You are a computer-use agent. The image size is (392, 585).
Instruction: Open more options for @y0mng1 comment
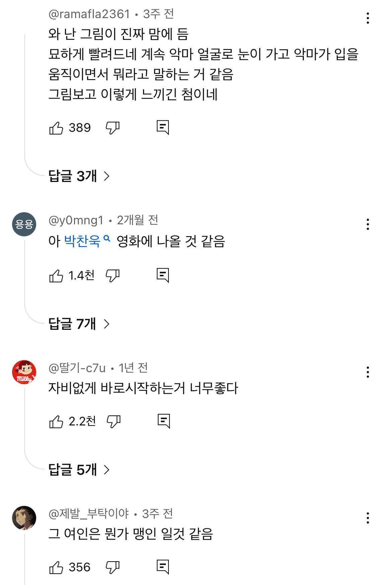368,224
